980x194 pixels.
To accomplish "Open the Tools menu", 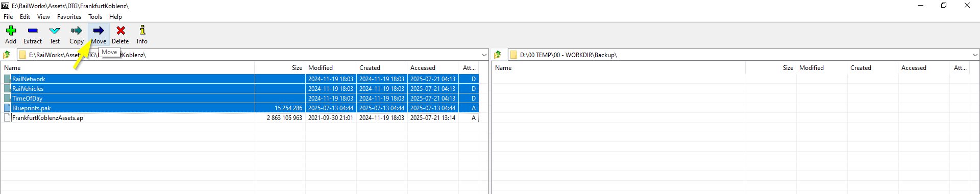I will pyautogui.click(x=95, y=17).
